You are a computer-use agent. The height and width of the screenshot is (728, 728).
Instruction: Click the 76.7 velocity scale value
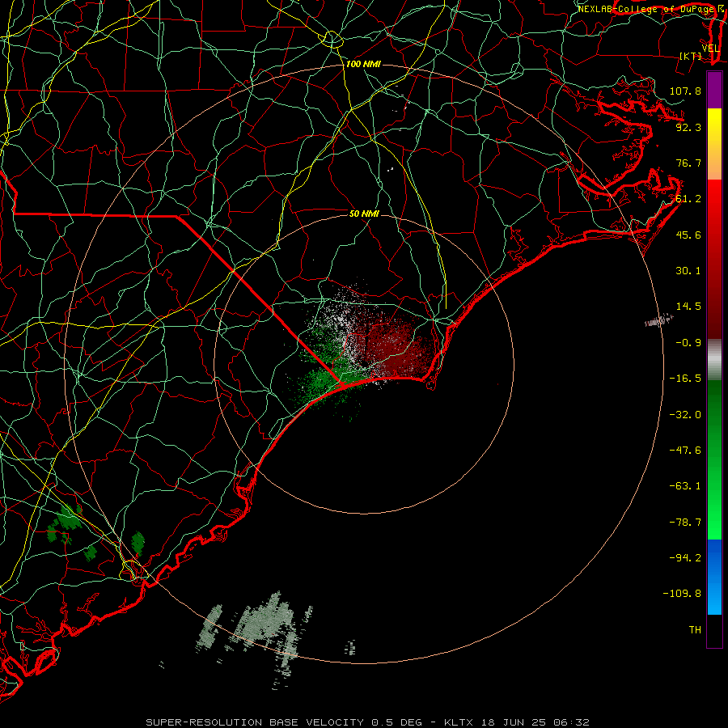pyautogui.click(x=688, y=163)
